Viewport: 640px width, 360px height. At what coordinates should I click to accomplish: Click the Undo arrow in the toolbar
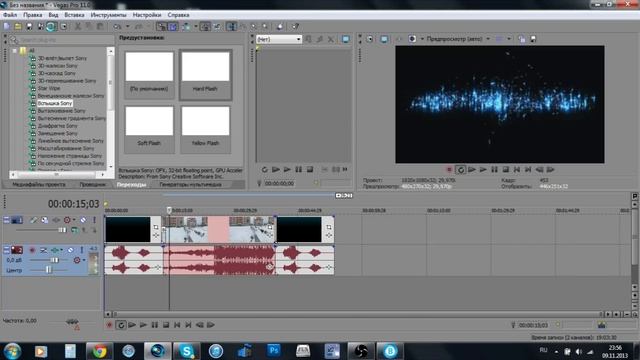tap(118, 27)
